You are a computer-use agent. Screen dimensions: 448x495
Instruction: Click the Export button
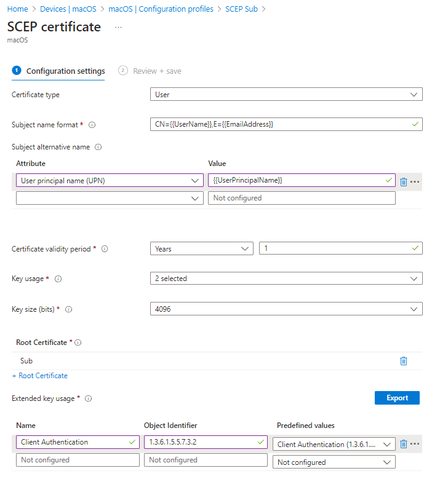[x=397, y=398]
